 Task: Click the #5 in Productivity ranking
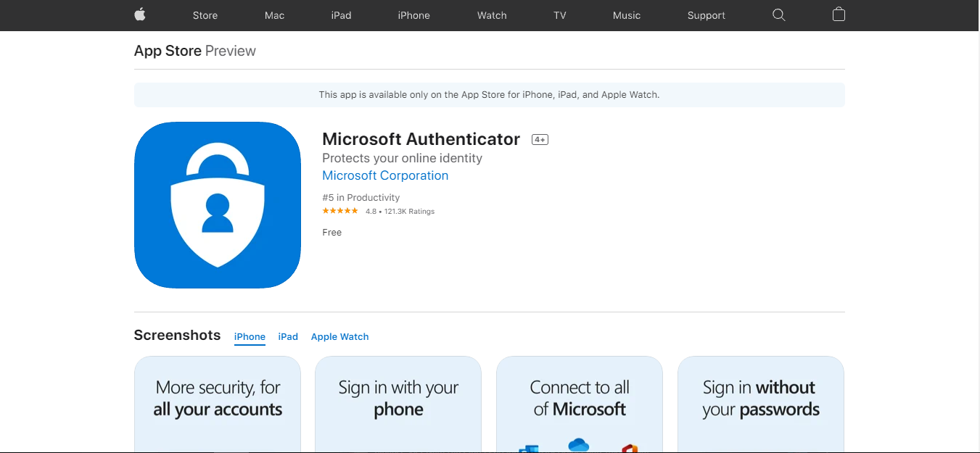click(x=361, y=197)
